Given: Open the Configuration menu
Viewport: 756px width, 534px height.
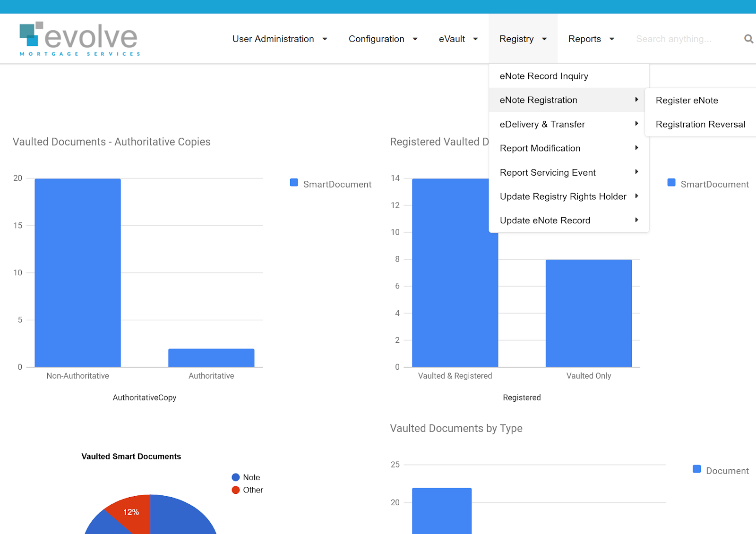Looking at the screenshot, I should pyautogui.click(x=383, y=39).
